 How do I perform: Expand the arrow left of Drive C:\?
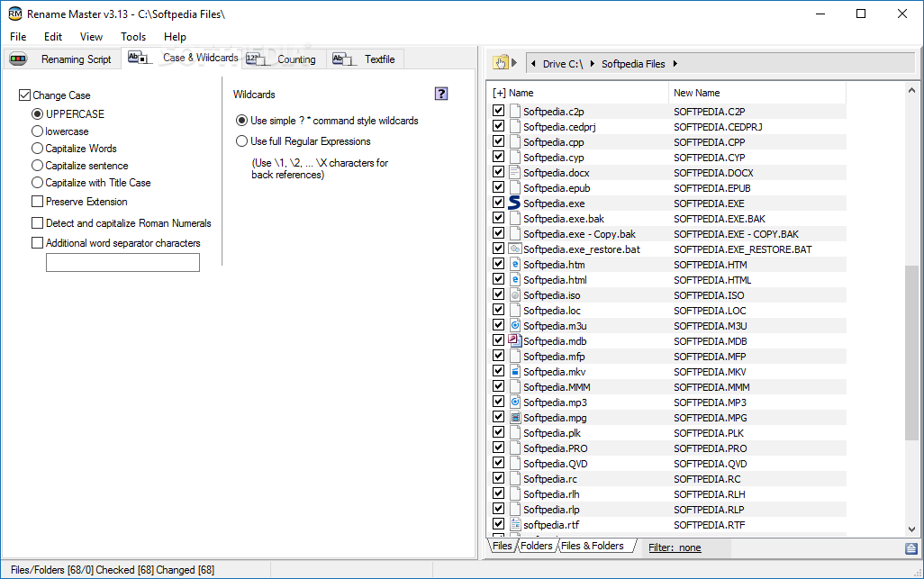click(x=533, y=64)
